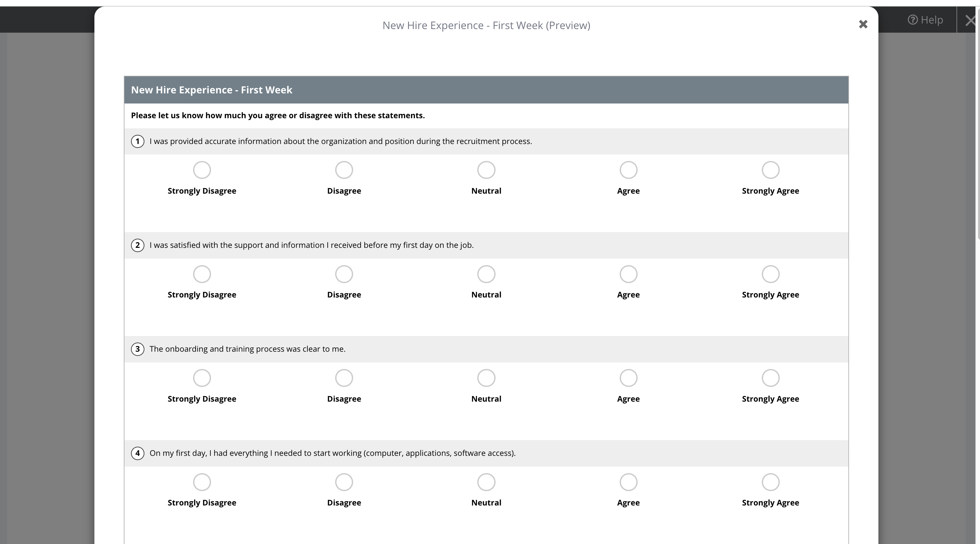Image resolution: width=980 pixels, height=544 pixels.
Task: Select Strongly Disagree for question 4
Action: coord(202,482)
